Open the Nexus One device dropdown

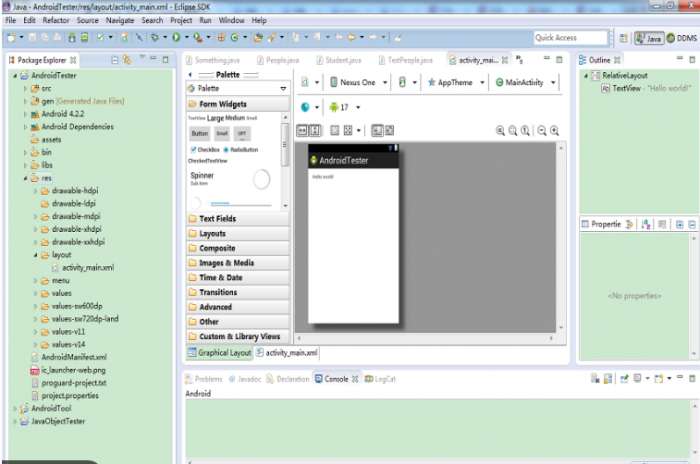point(358,83)
